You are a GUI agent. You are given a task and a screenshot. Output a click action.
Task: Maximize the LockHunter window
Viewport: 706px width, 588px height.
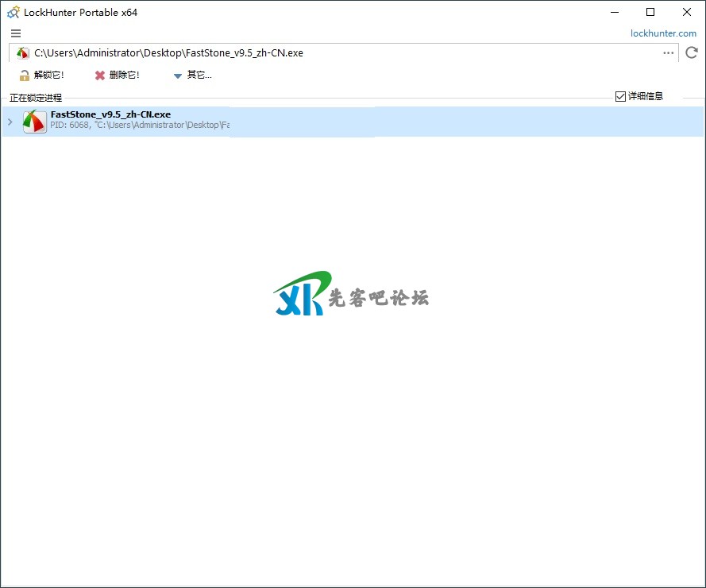click(650, 12)
